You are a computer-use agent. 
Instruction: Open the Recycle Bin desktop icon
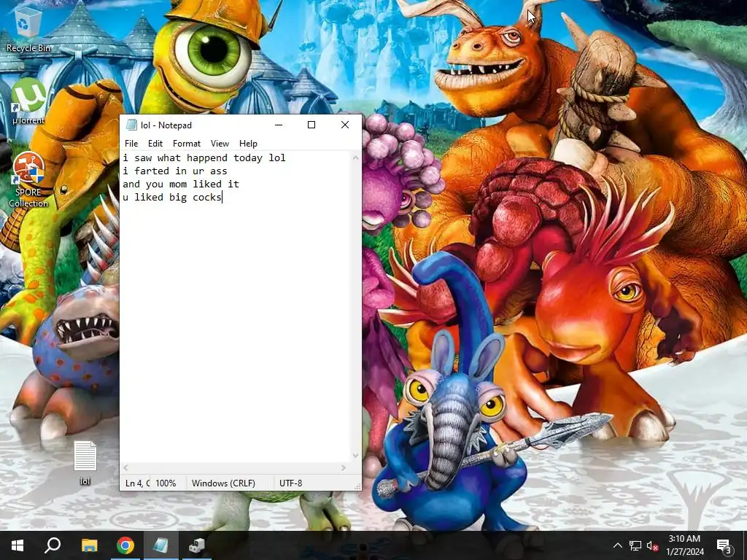point(28,28)
